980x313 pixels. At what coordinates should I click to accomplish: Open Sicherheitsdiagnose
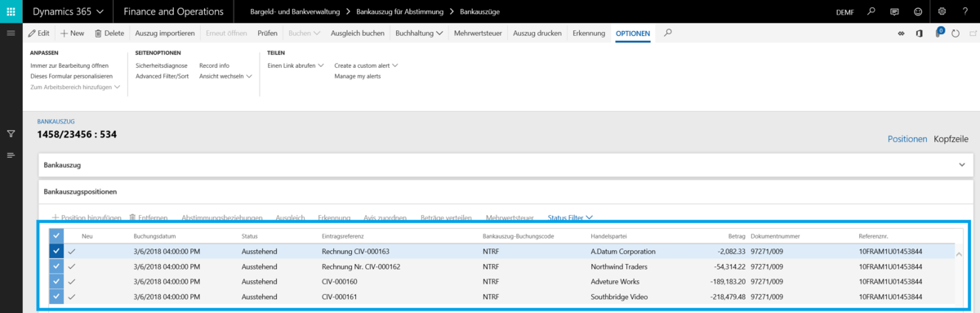(x=162, y=65)
